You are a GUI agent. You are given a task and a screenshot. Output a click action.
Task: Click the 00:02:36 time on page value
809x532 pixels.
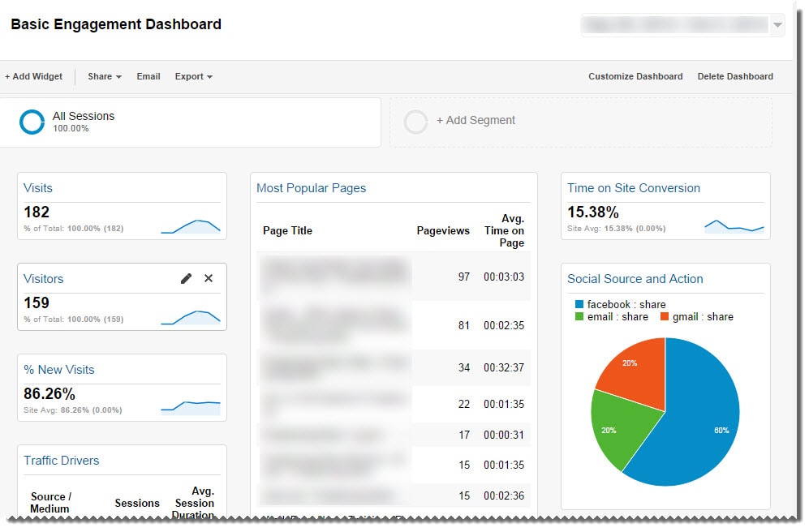tap(504, 496)
